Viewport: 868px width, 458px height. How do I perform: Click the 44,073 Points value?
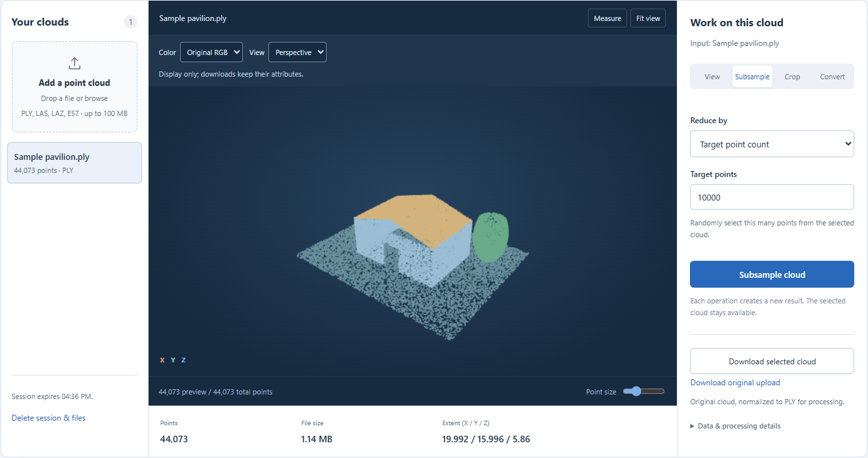(x=174, y=439)
